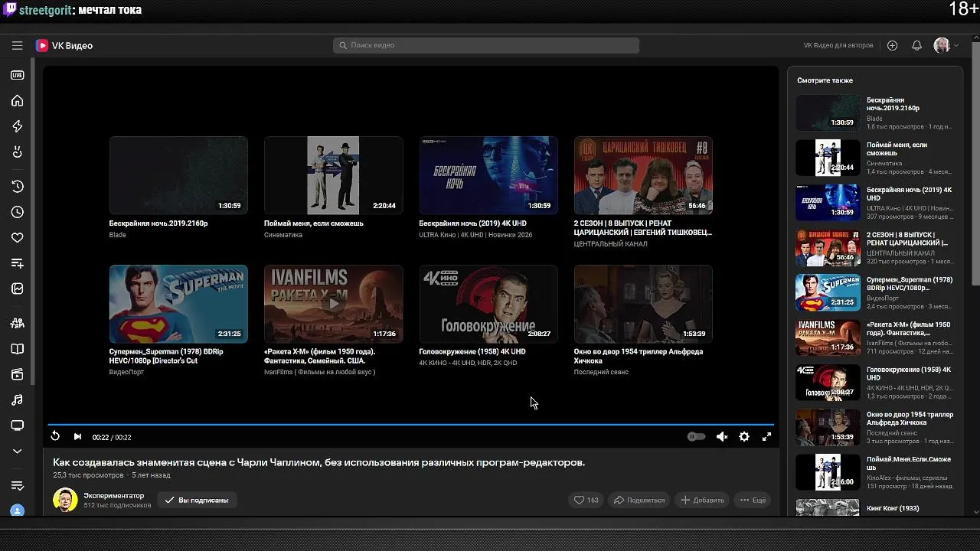The height and width of the screenshot is (551, 980).
Task: Click Супермен_Superman (1978) title in sidebar list
Action: click(x=910, y=284)
